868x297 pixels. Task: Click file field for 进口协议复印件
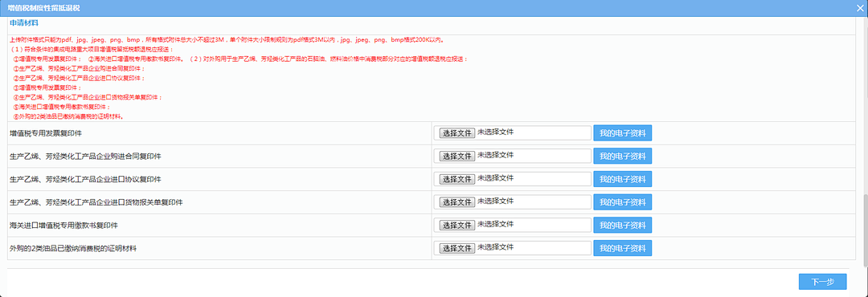[x=513, y=179]
